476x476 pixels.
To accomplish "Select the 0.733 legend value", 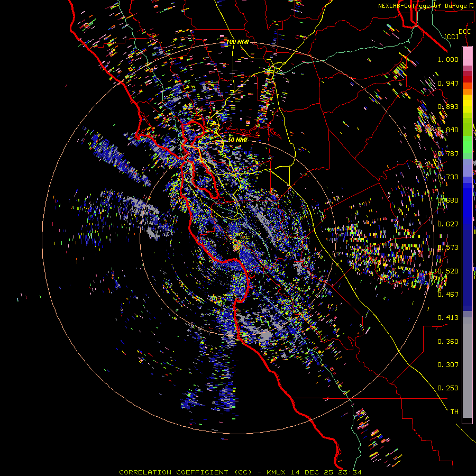I will click(x=448, y=177).
